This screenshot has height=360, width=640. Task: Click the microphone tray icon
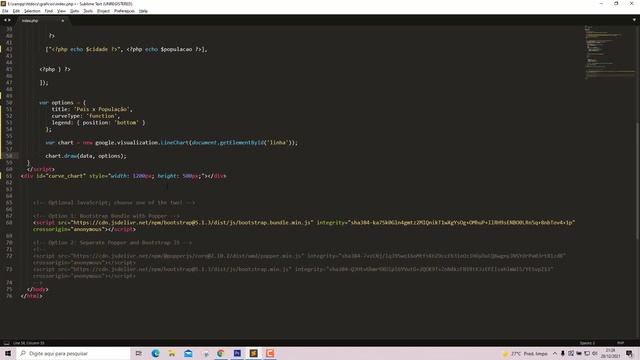562,353
